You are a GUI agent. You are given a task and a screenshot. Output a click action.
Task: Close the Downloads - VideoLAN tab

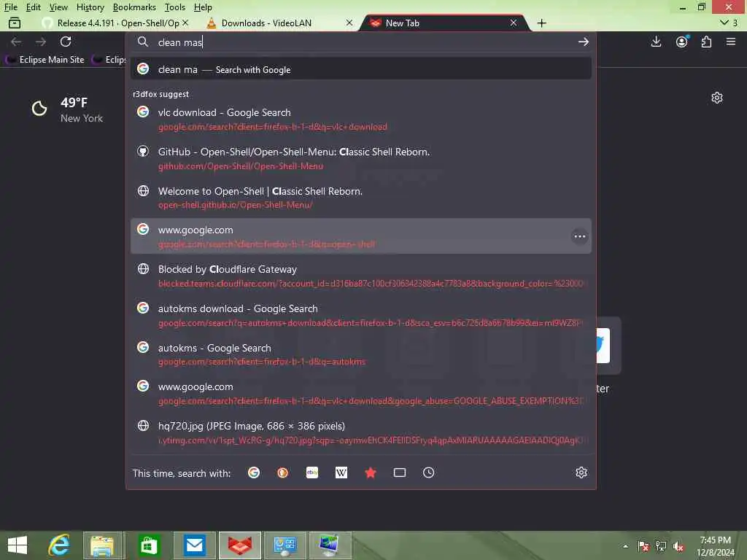pos(349,23)
